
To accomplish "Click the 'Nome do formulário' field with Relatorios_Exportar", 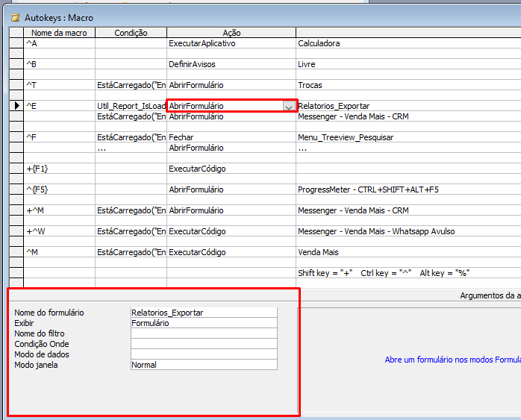I will [203, 313].
